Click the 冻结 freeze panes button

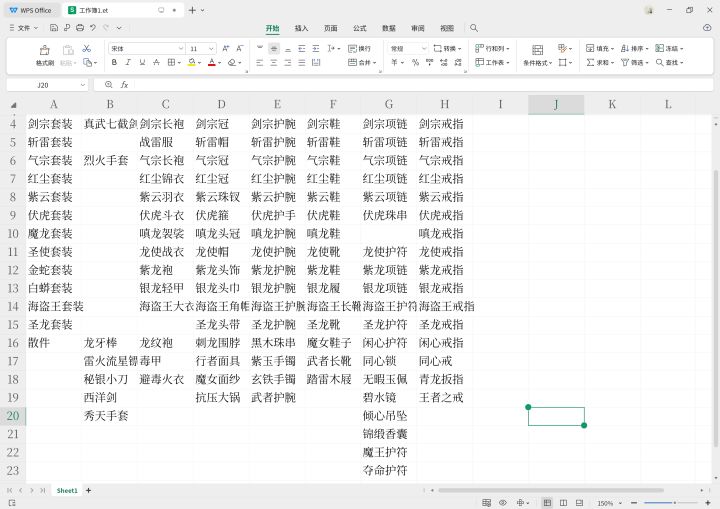(x=669, y=48)
